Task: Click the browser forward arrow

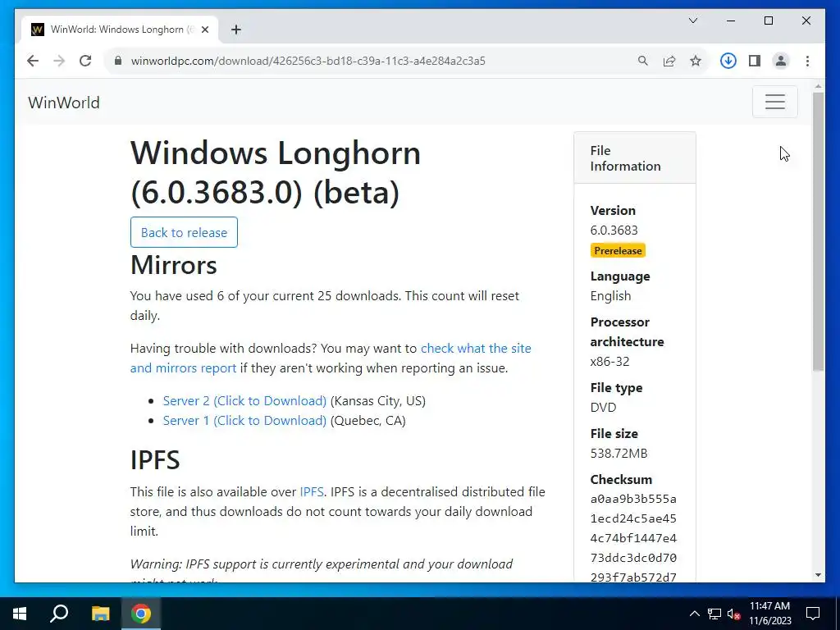Action: pyautogui.click(x=59, y=61)
